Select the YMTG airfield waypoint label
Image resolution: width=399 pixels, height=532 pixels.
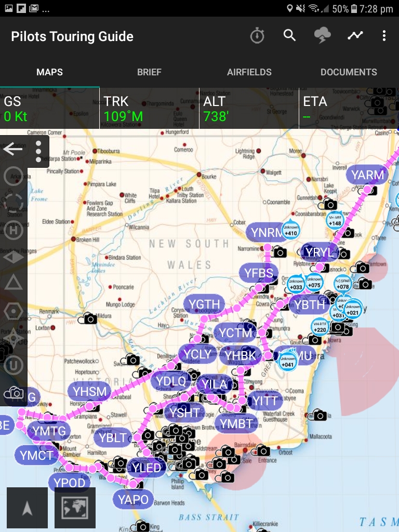point(49,431)
